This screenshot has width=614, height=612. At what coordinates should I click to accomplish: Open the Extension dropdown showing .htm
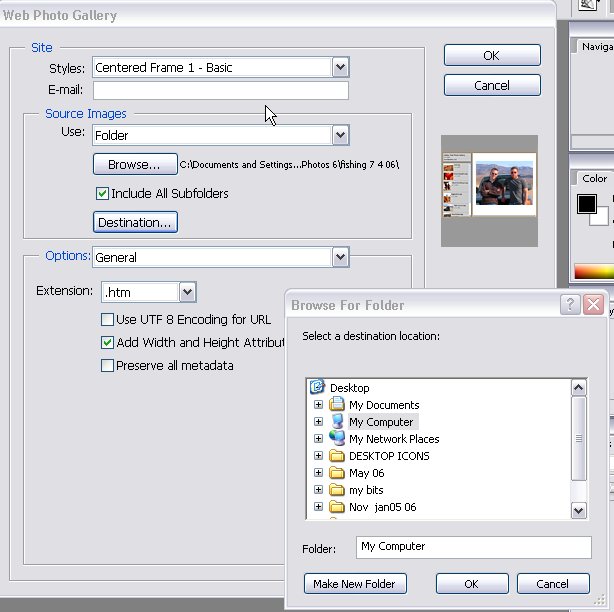(188, 292)
